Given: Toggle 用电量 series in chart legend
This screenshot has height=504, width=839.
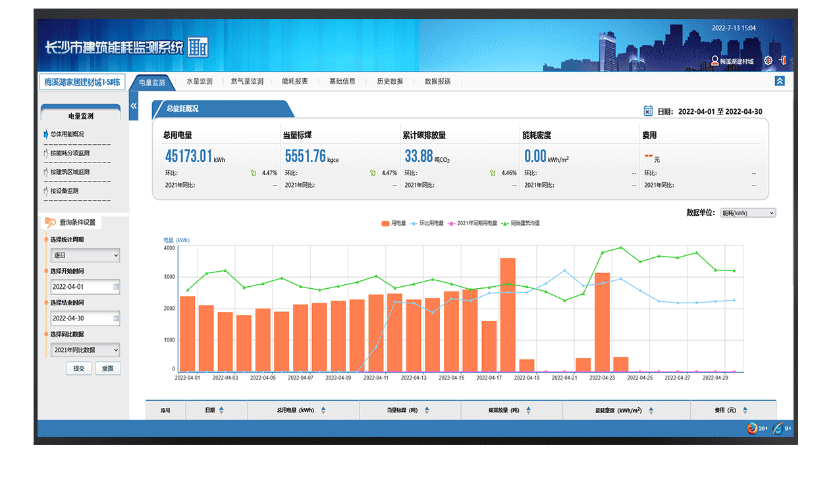Looking at the screenshot, I should 394,224.
